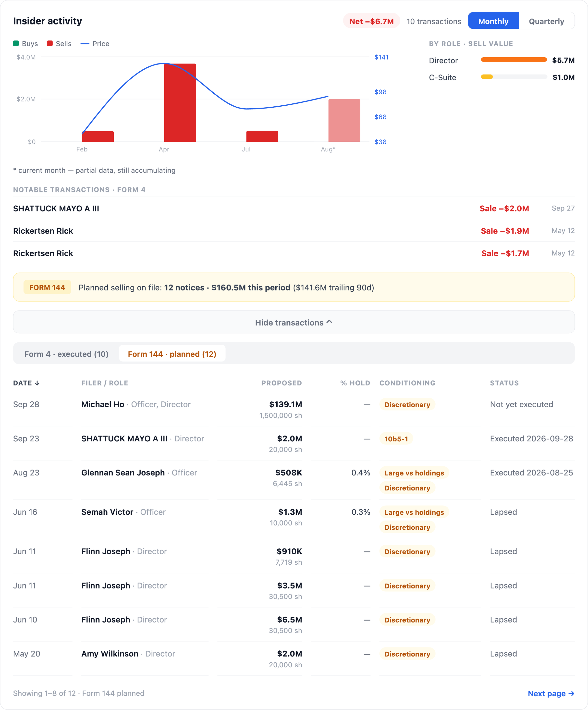Click the C-Suite sell value bar
588x710 pixels.
tap(487, 77)
